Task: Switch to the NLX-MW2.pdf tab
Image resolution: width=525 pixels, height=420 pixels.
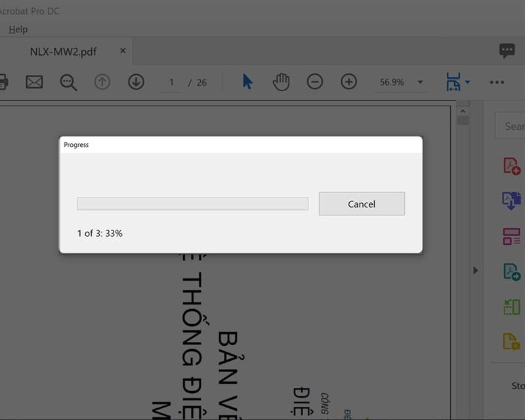Action: 62,51
